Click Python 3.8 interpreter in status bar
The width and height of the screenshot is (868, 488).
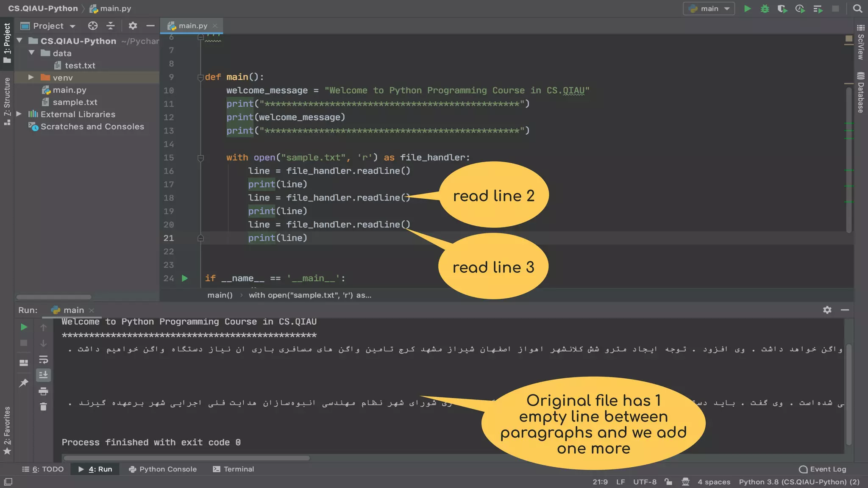(x=799, y=482)
